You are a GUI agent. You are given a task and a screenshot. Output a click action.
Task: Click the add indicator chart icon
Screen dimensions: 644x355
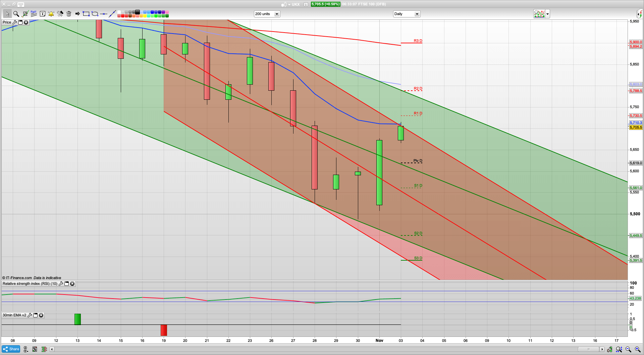point(539,14)
